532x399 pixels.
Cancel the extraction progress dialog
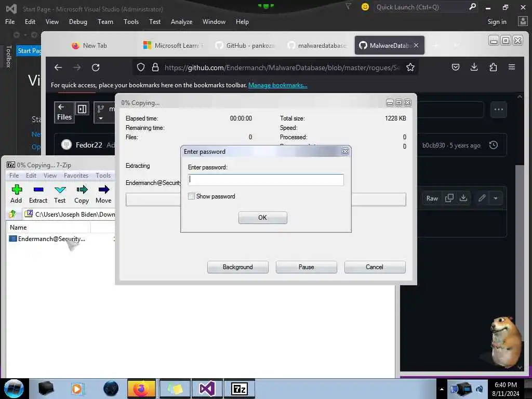(x=375, y=267)
